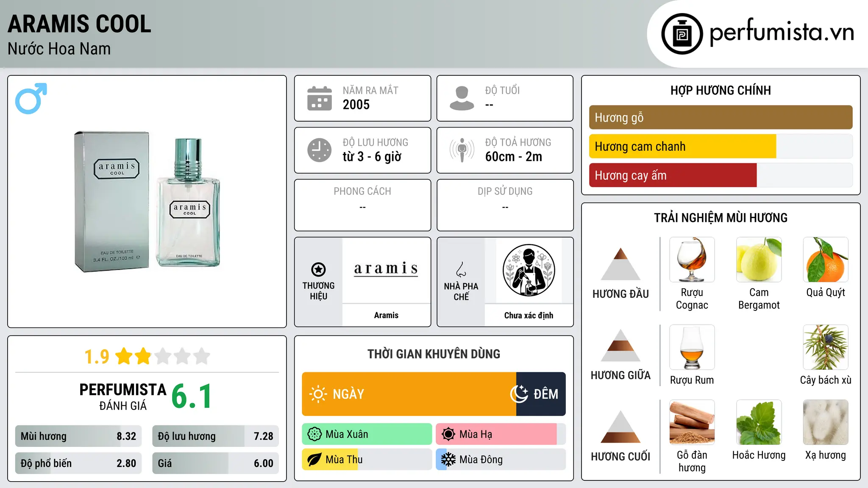This screenshot has height=488, width=868.
Task: Click the male gender symbol icon
Action: coord(31,98)
